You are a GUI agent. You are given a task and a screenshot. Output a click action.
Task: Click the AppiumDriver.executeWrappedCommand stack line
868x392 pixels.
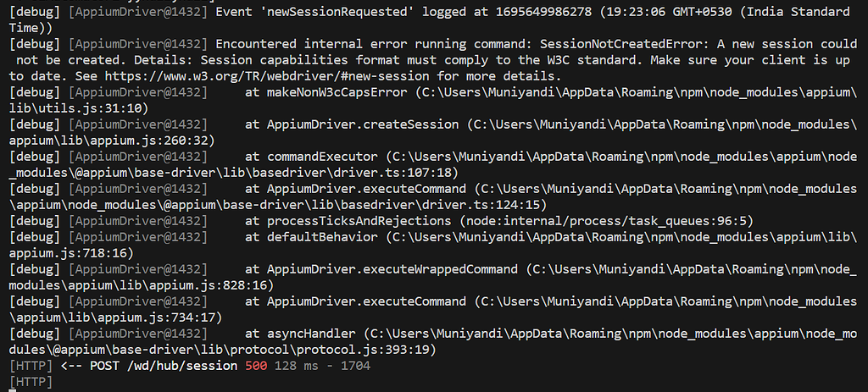point(392,270)
